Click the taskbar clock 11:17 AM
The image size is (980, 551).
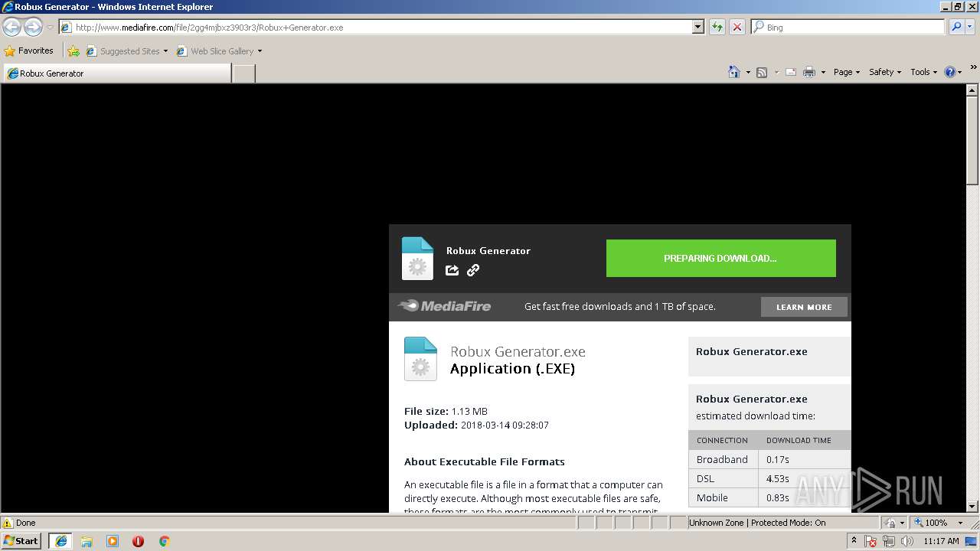pyautogui.click(x=941, y=541)
